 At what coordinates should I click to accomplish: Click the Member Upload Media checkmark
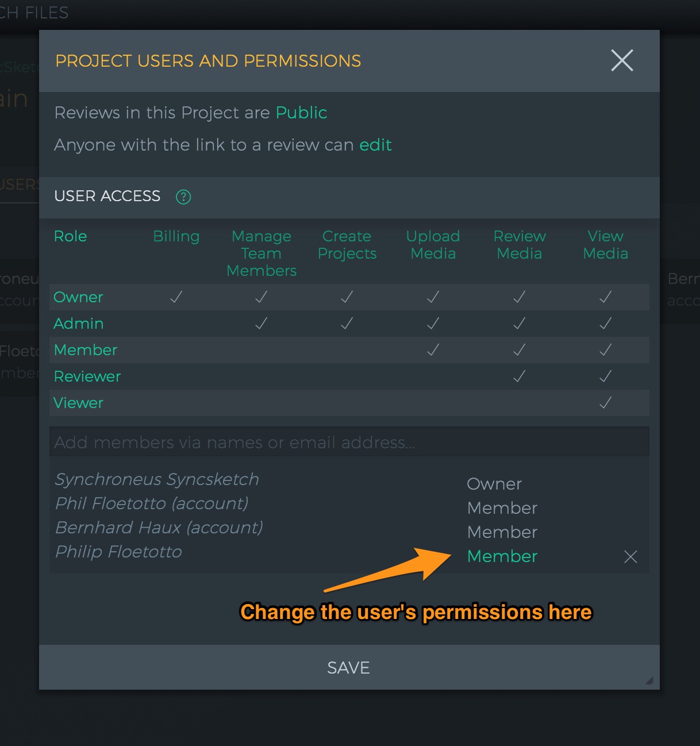433,350
